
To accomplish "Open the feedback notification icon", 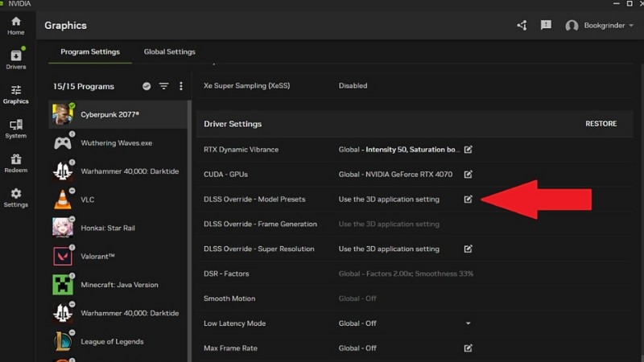I will point(546,26).
